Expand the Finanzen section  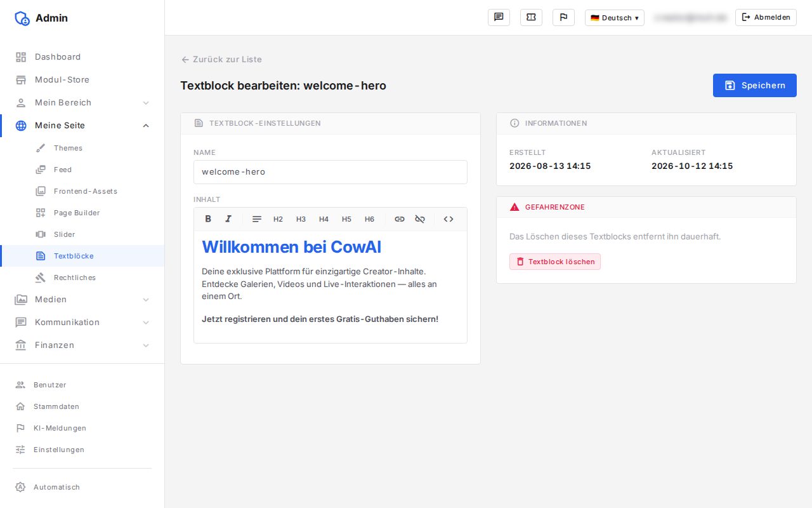click(x=82, y=345)
